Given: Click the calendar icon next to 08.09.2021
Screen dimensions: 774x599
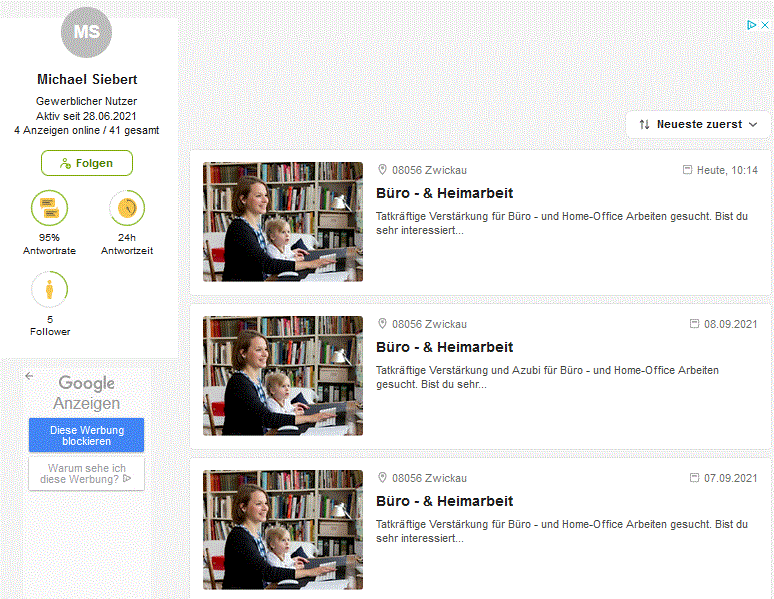Looking at the screenshot, I should click(694, 324).
